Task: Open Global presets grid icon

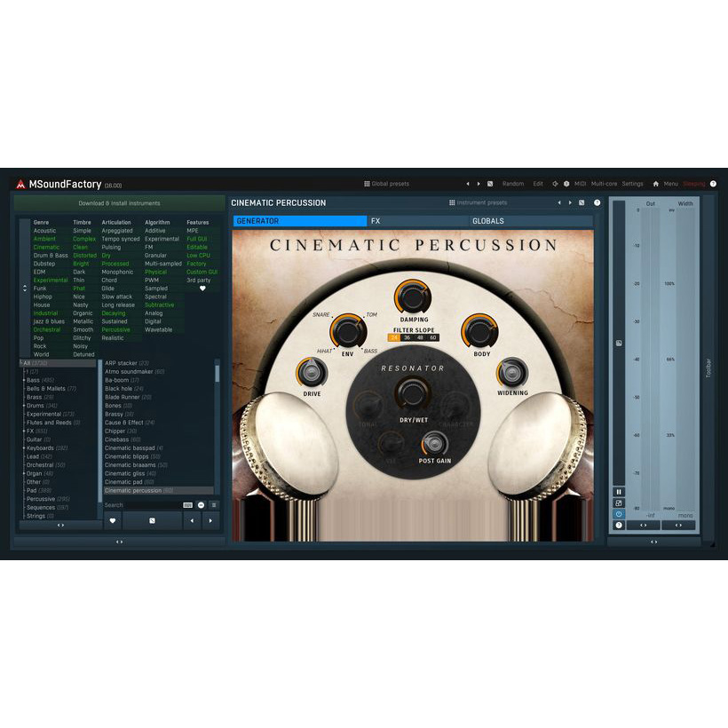Action: pyautogui.click(x=367, y=184)
